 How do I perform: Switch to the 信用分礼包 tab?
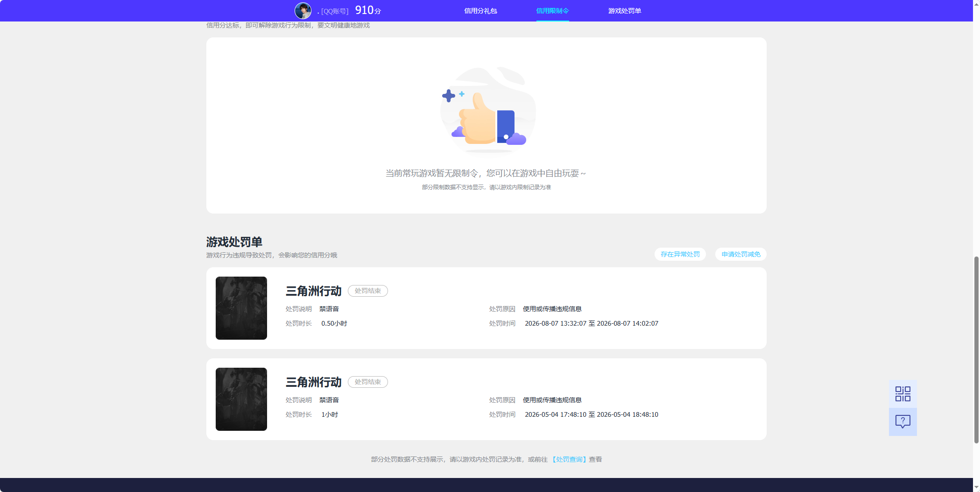pyautogui.click(x=480, y=11)
